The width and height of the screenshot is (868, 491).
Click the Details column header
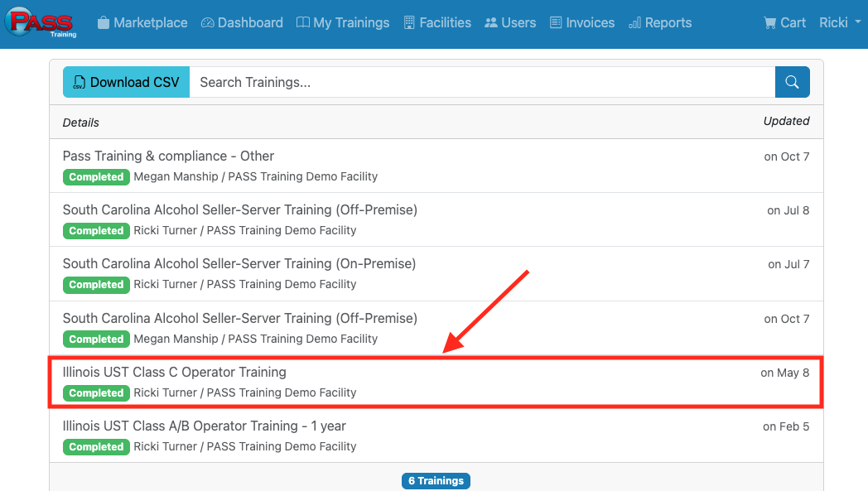(81, 123)
